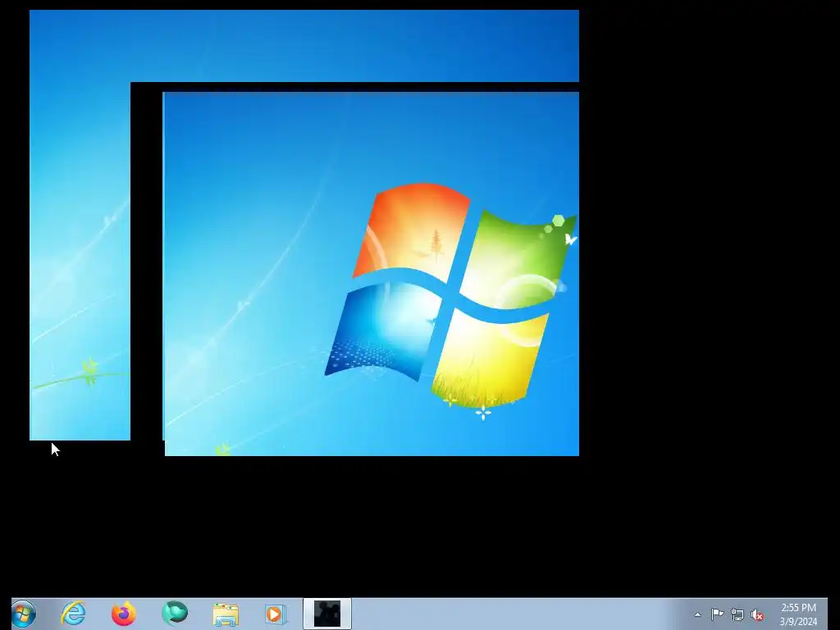840x630 pixels.
Task: Show hidden system tray icons
Action: [x=697, y=614]
